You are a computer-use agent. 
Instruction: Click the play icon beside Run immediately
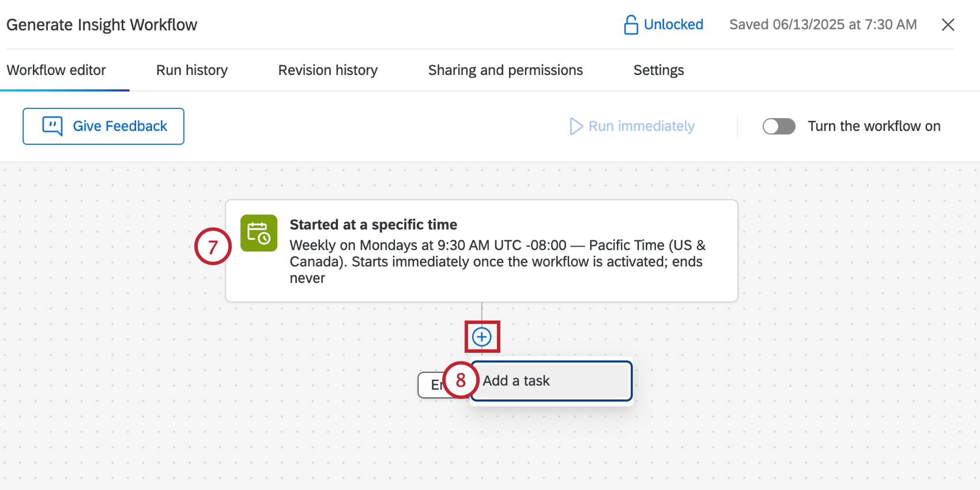[x=576, y=126]
